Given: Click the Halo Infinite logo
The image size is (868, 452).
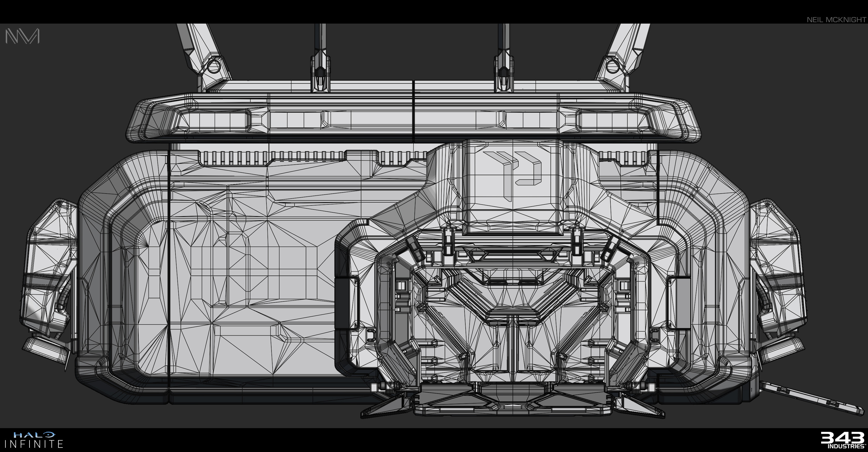Looking at the screenshot, I should 34,440.
